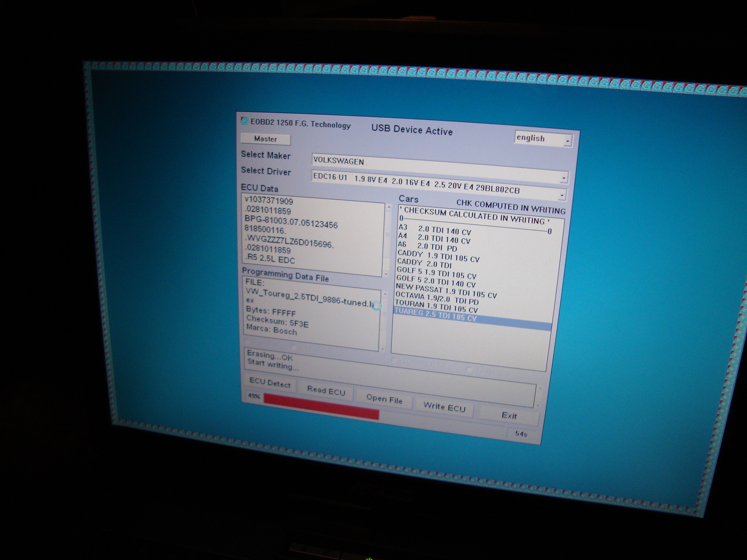Click the EDC16 U1 driver selection text

click(416, 183)
